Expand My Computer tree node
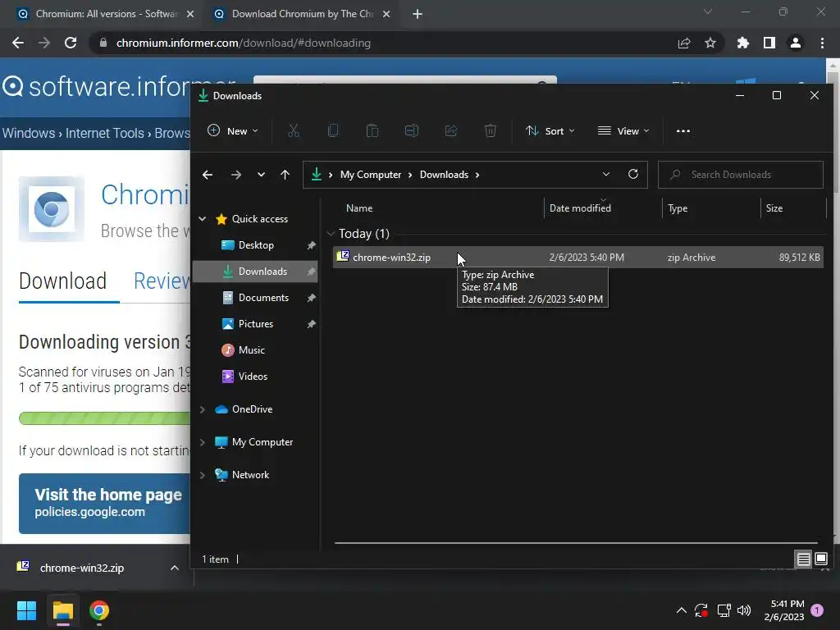Viewport: 840px width, 630px height. (x=203, y=442)
